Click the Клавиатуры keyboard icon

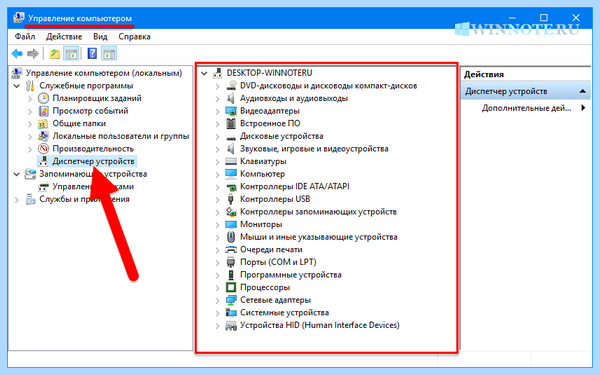[231, 161]
